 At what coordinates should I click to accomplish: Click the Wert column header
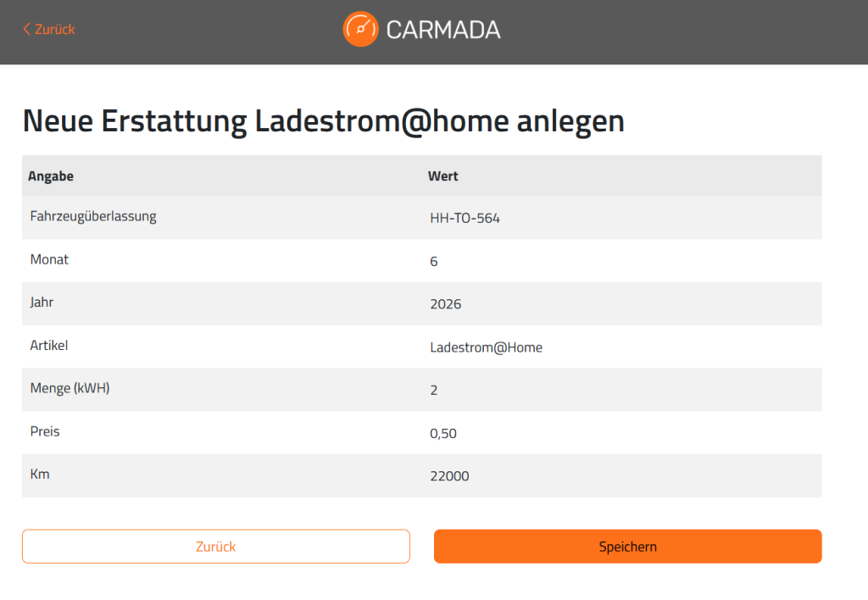442,176
